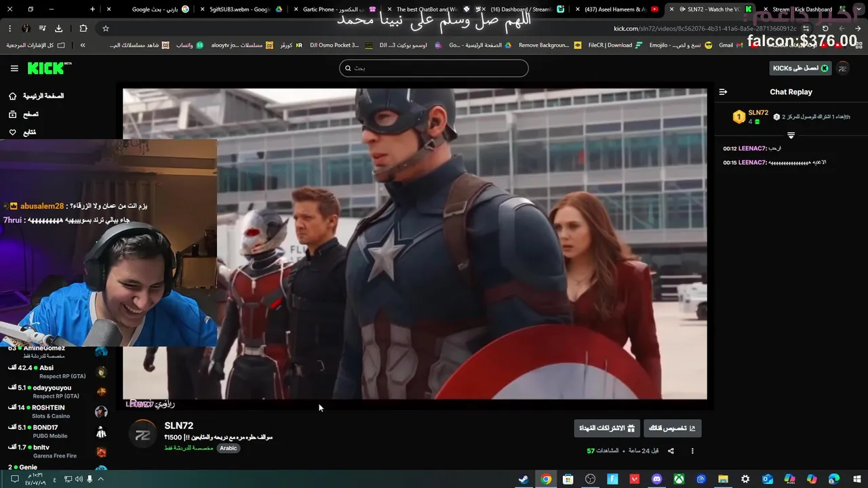Open taskbar volume speaker icon
The width and height of the screenshot is (868, 488).
tap(79, 479)
